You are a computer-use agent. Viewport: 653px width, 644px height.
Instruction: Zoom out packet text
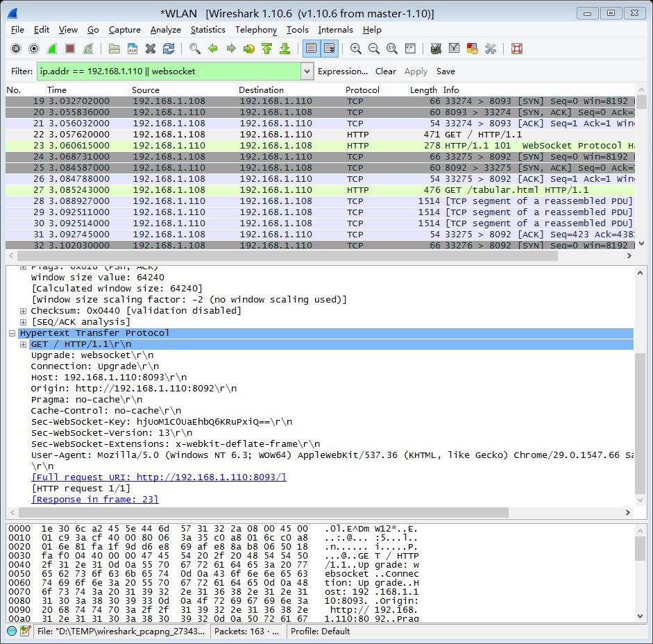coord(373,49)
